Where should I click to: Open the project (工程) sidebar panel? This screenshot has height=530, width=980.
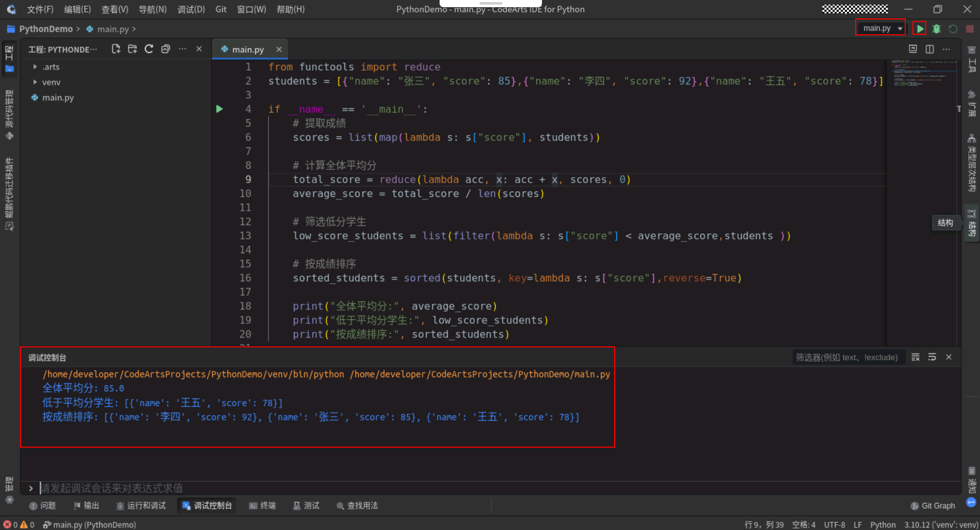point(9,59)
